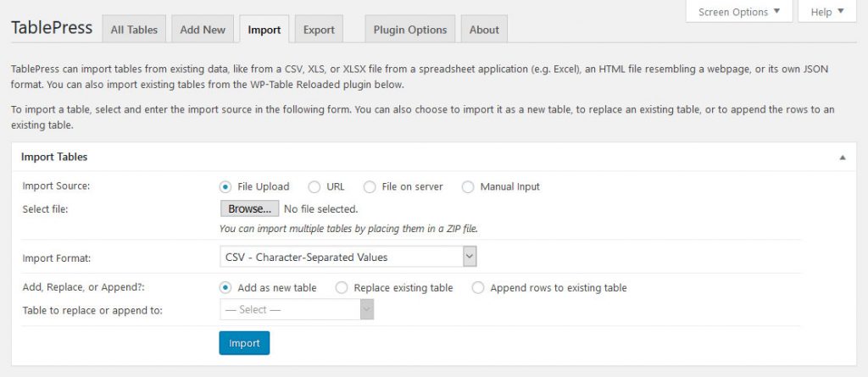Viewport: 868px width, 377px height.
Task: Select File on server option
Action: point(370,186)
